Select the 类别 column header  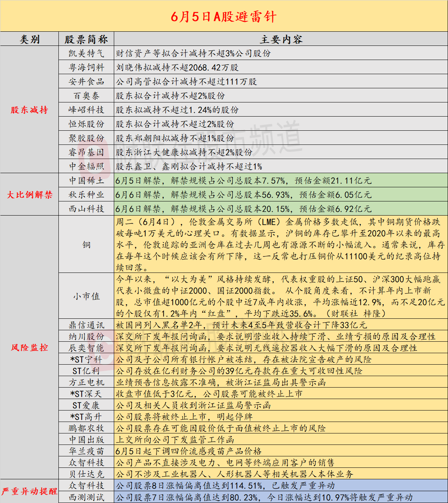click(x=29, y=39)
